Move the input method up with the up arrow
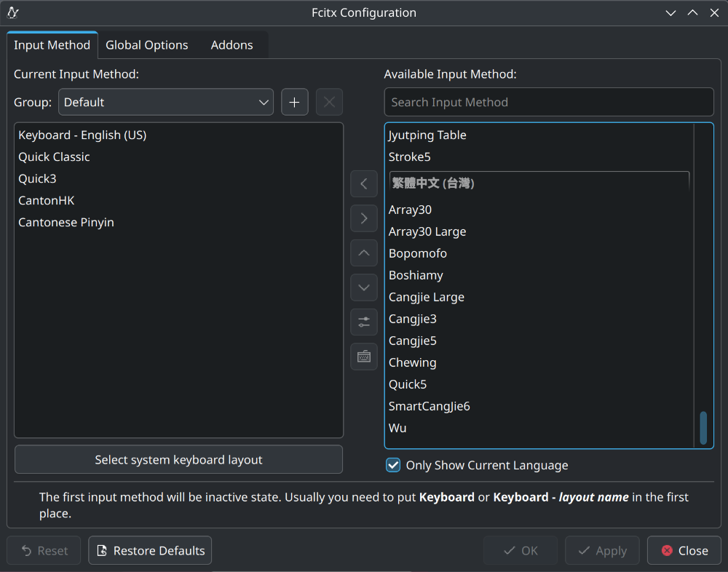This screenshot has width=728, height=572. (364, 253)
